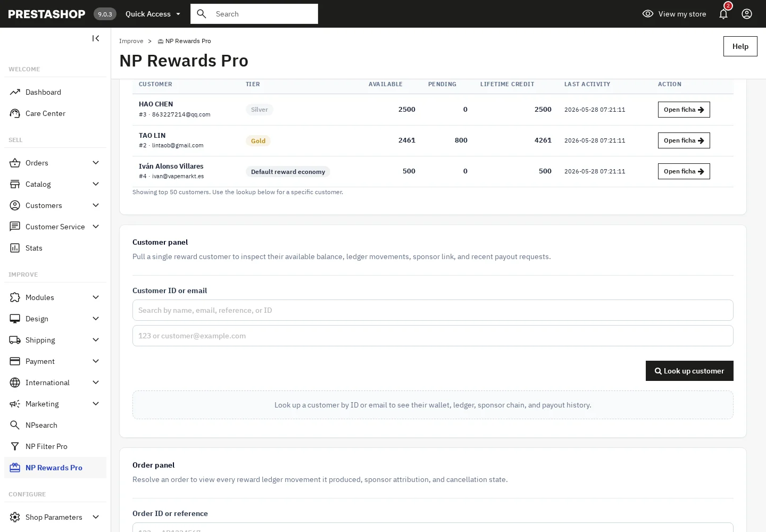
Task: Select the NP Rewards Pro menu item
Action: tap(55, 468)
